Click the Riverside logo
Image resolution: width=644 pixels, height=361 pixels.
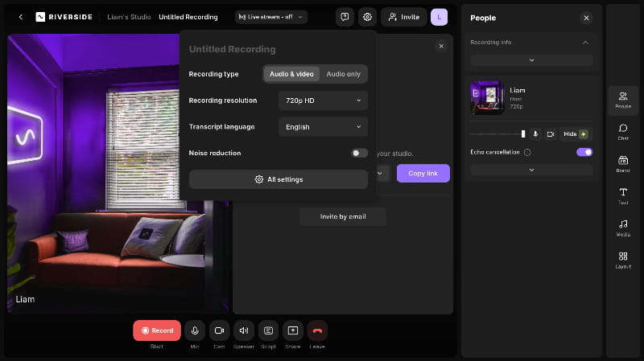click(64, 17)
